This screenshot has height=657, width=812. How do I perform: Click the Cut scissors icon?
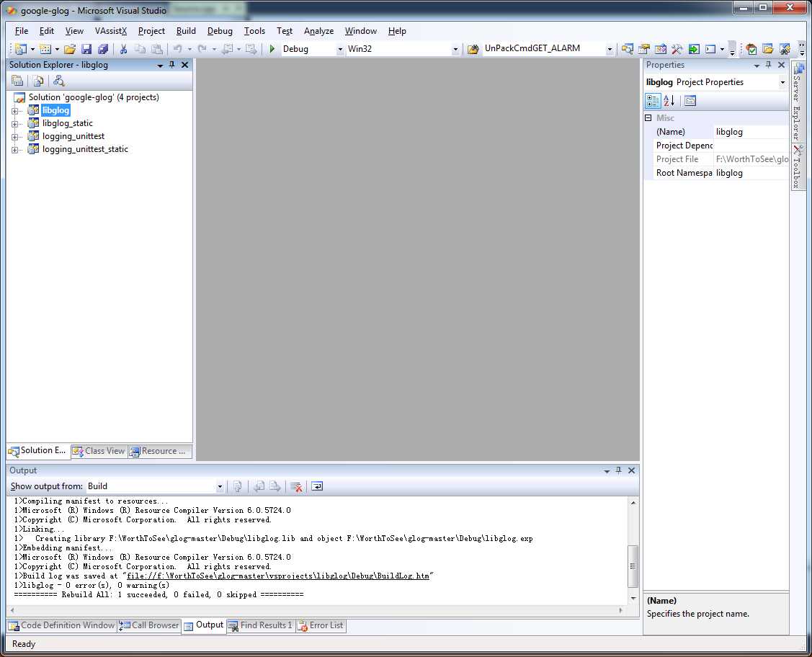pyautogui.click(x=123, y=49)
